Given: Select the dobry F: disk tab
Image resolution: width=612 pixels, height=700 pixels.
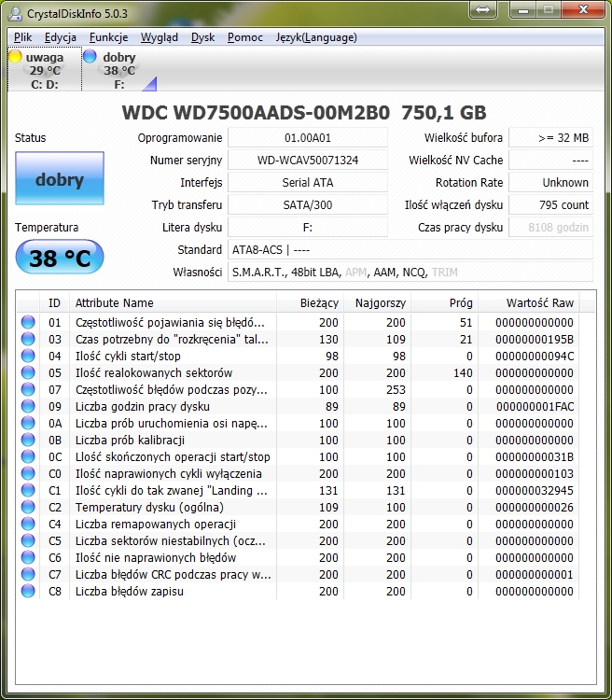Looking at the screenshot, I should click(119, 70).
